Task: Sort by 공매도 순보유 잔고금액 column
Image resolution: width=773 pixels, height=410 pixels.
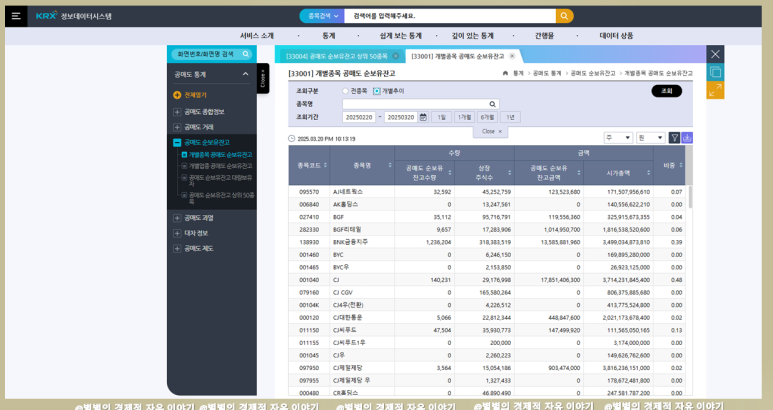Action: coord(579,172)
